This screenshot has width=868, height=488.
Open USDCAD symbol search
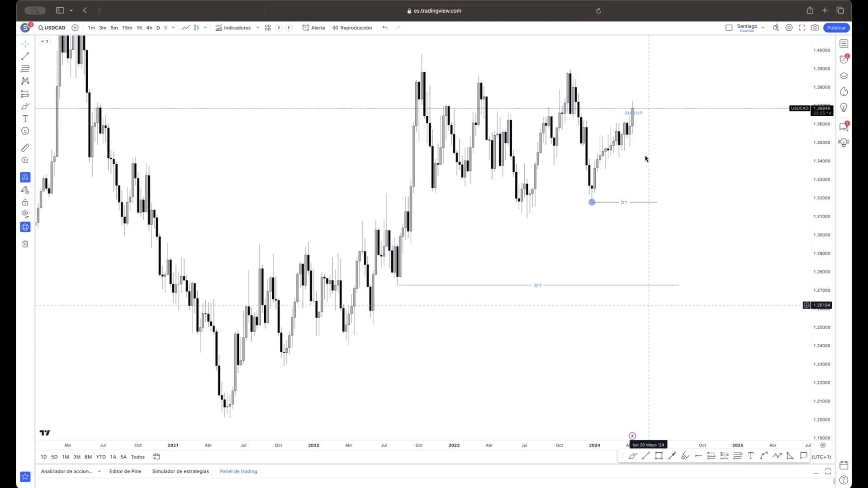click(52, 28)
